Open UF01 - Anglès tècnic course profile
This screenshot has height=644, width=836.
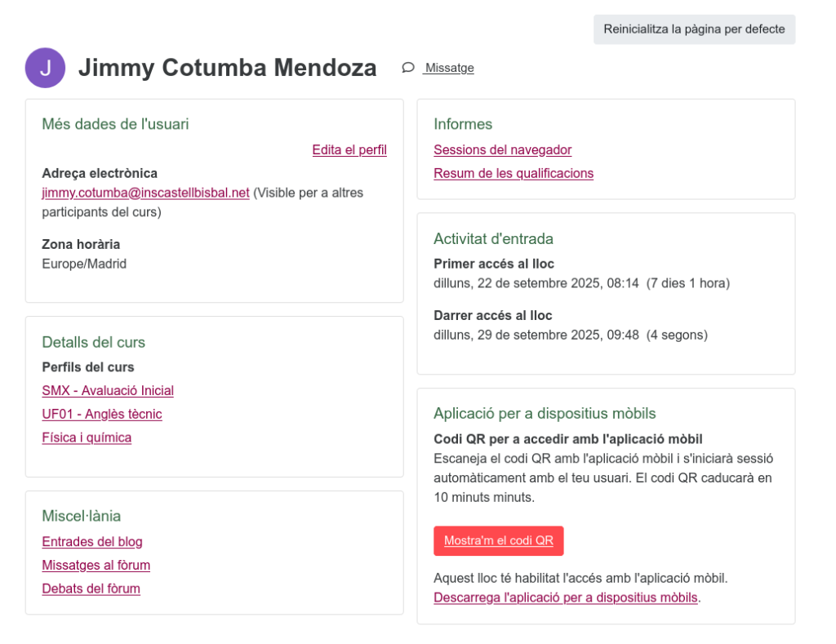tap(102, 414)
